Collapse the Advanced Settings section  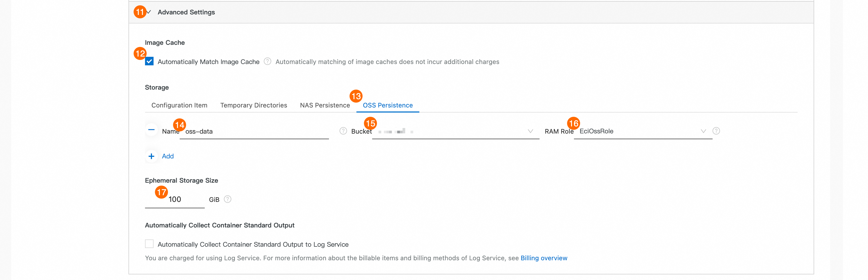tap(148, 12)
